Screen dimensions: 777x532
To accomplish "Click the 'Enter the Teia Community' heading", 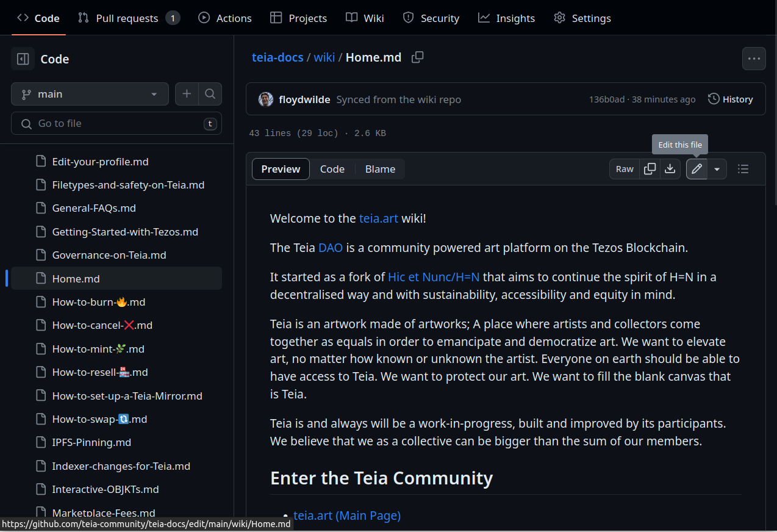I will tap(381, 478).
